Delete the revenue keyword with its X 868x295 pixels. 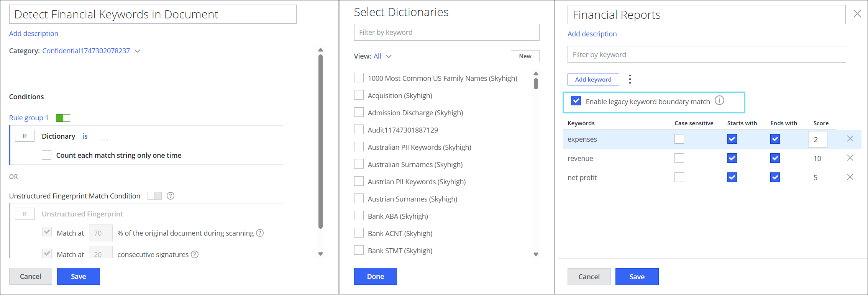[850, 158]
